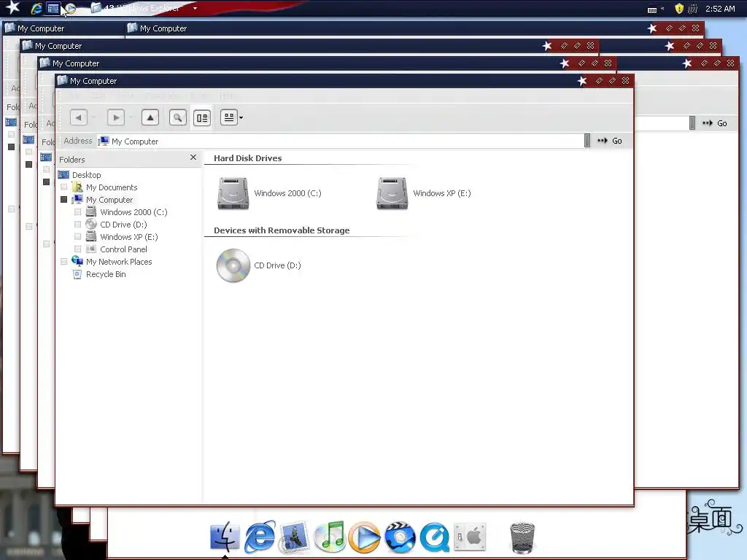Select CD Drive (D:) in folder tree
Screen dimensions: 747x560
[123, 225]
